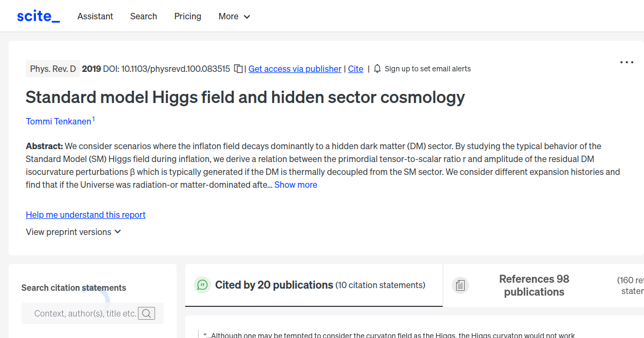Switch to the Pricing page
Image resolution: width=644 pixels, height=338 pixels.
(x=187, y=16)
